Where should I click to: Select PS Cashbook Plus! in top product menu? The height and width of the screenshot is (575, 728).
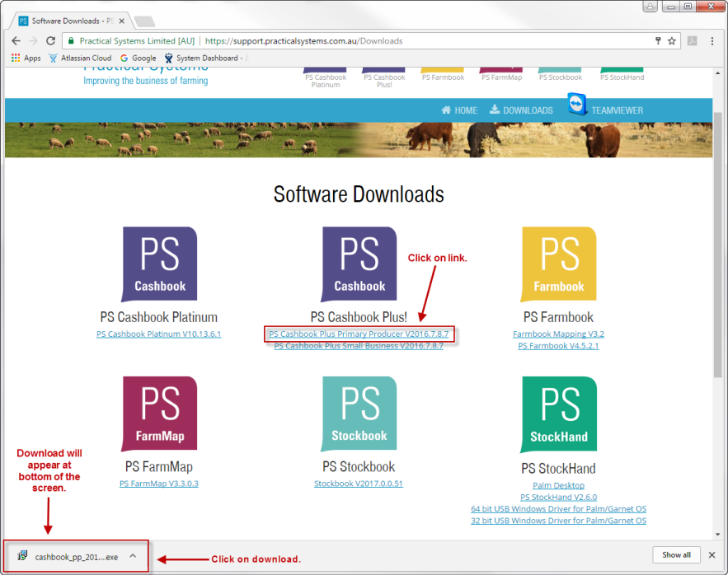click(384, 77)
